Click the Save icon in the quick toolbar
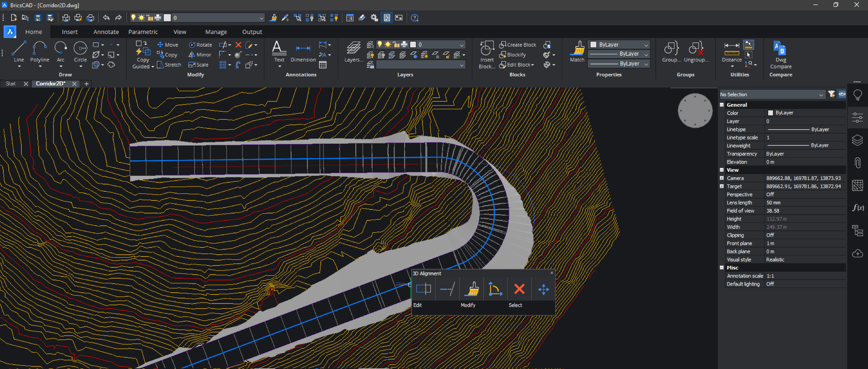 (38, 18)
